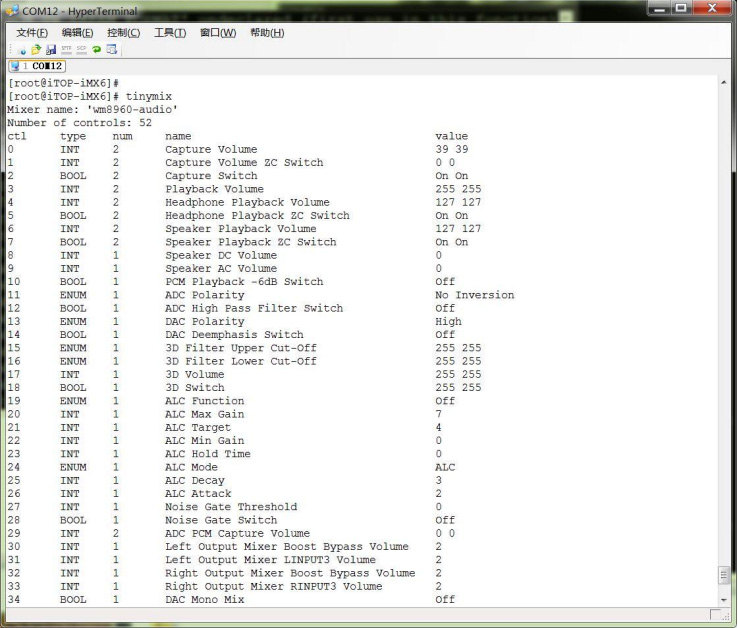
Task: Click the 'ALC' value of ALC Mode
Action: point(445,467)
